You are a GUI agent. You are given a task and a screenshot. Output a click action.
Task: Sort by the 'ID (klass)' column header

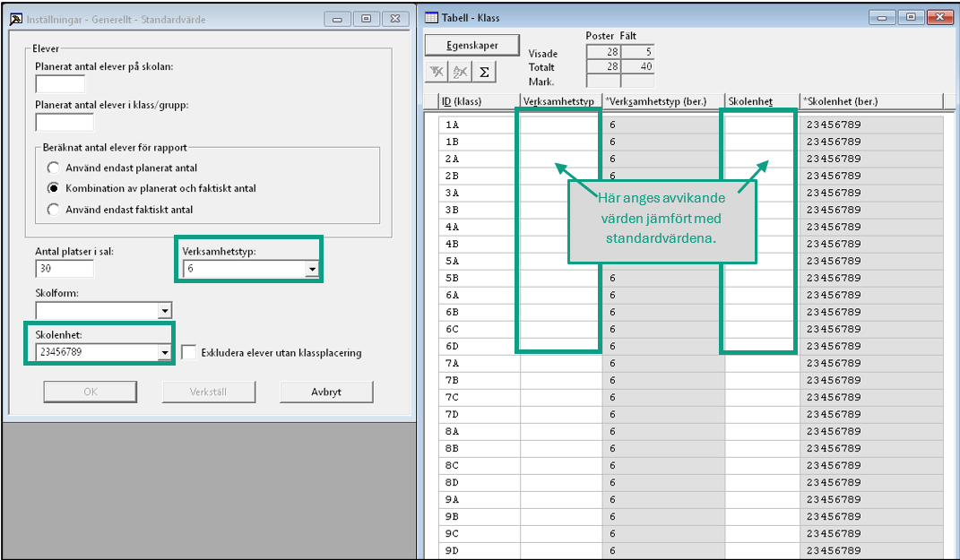(x=480, y=101)
